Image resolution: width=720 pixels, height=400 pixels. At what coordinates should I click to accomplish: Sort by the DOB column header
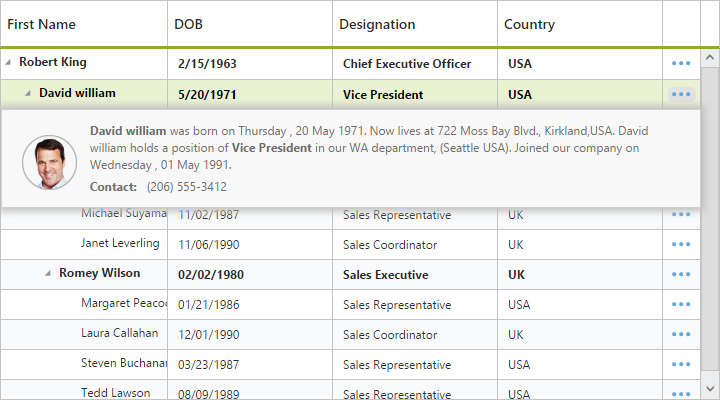coord(188,24)
